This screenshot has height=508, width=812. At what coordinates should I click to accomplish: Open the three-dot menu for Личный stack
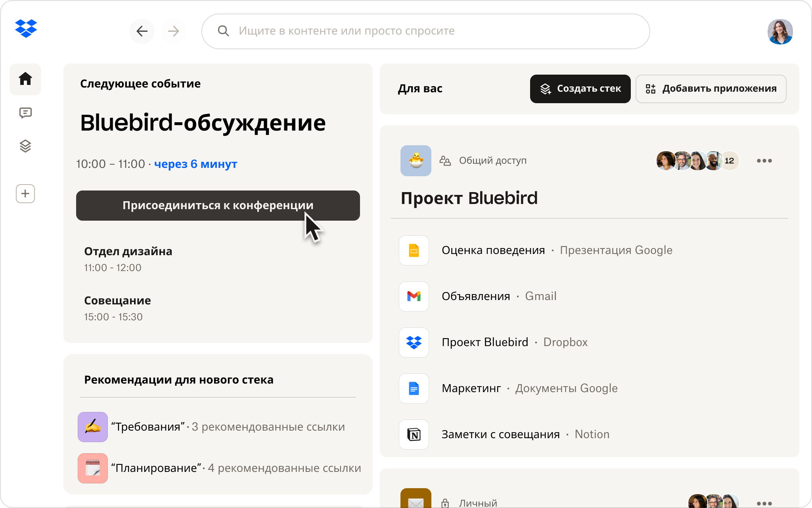(764, 503)
